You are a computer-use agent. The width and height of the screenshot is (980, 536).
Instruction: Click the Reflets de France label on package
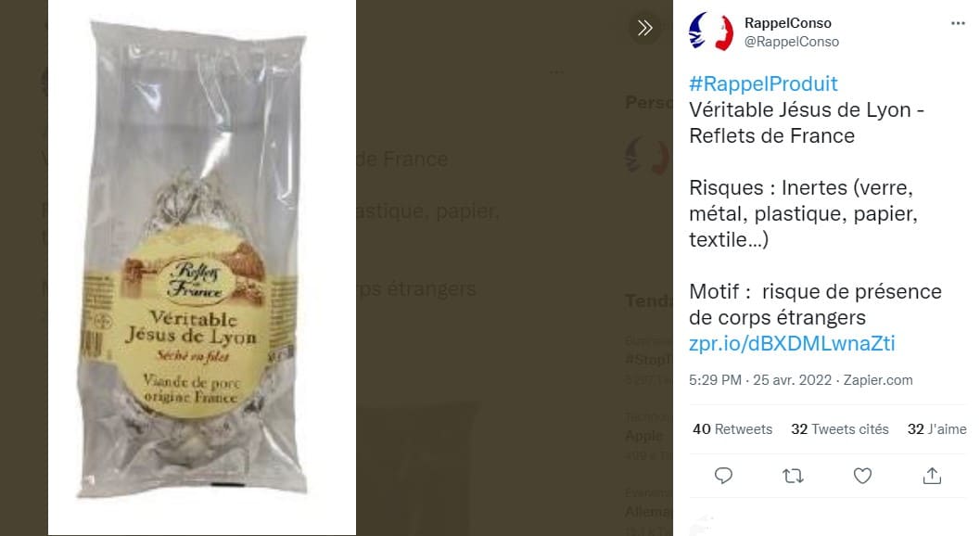(197, 278)
